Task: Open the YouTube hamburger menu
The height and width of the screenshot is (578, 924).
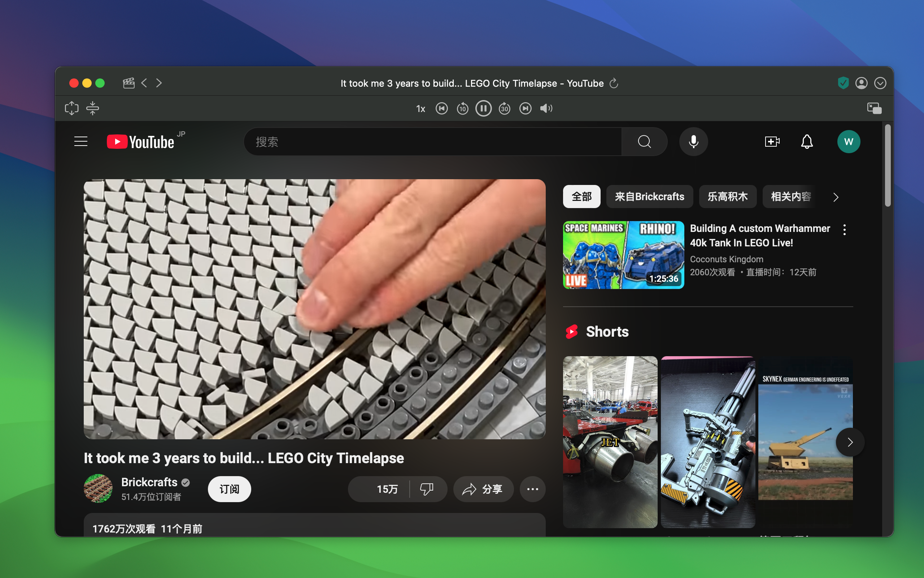Action: (80, 142)
